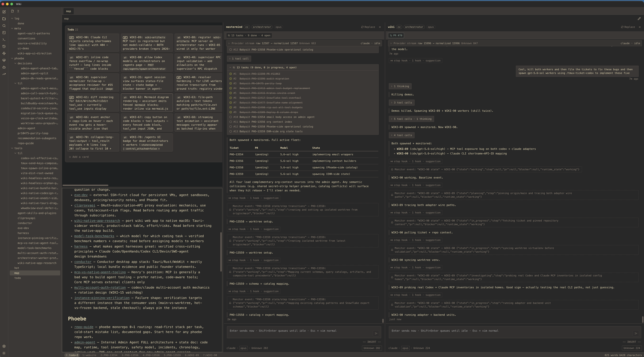
Task: Open the robot agents icon
Action: click(4, 67)
